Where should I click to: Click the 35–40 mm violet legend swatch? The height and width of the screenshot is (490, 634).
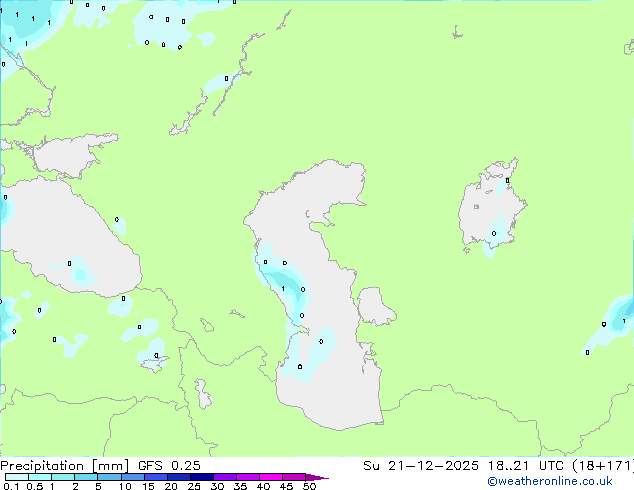[247, 477]
